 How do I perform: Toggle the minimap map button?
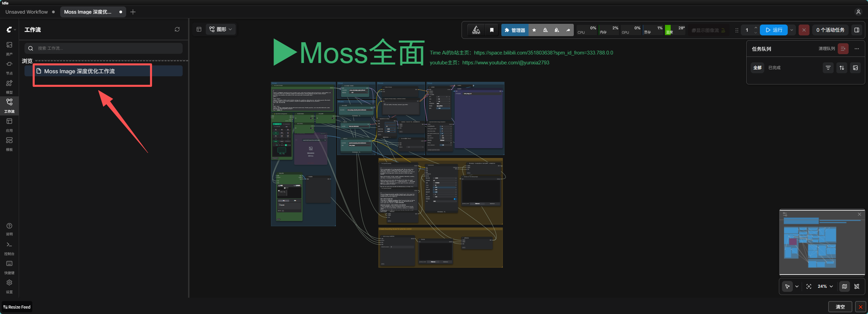845,286
